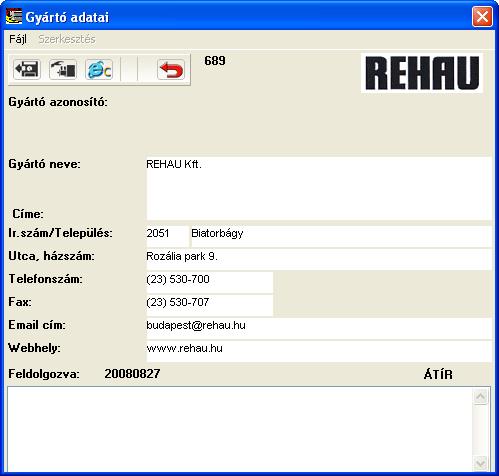Click the scrollbar up arrow in notes box

(480, 397)
